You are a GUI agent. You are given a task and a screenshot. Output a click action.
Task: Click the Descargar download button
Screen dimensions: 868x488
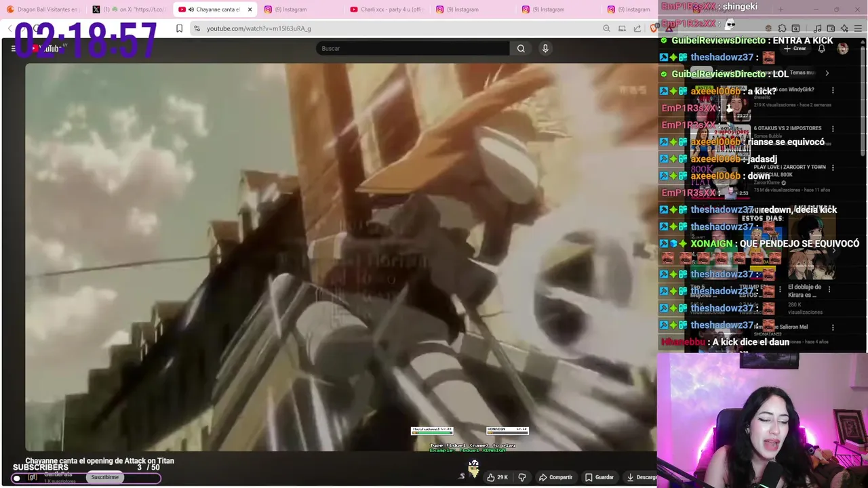(x=641, y=477)
